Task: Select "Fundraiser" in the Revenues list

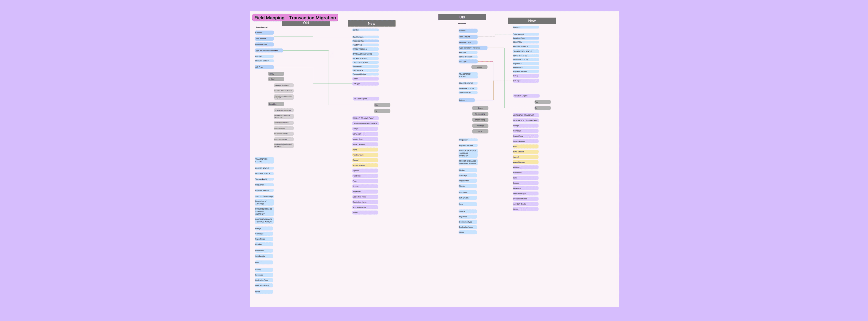Action: click(x=468, y=193)
